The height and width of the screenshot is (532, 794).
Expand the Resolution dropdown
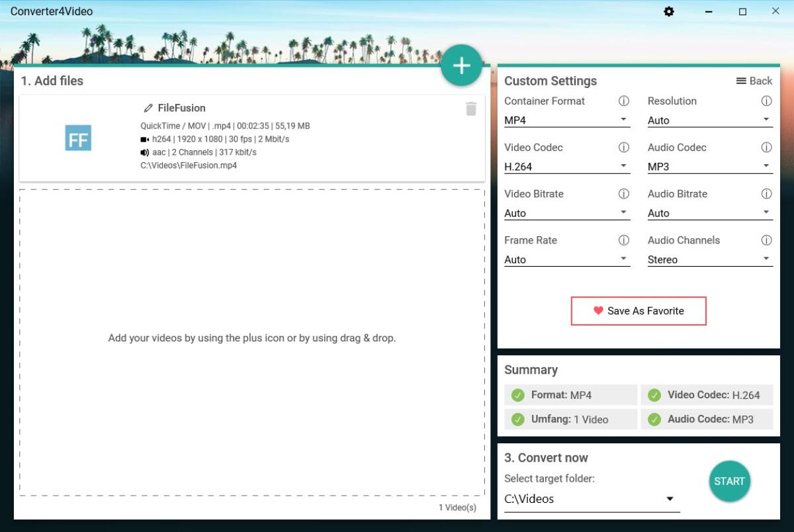coord(709,120)
